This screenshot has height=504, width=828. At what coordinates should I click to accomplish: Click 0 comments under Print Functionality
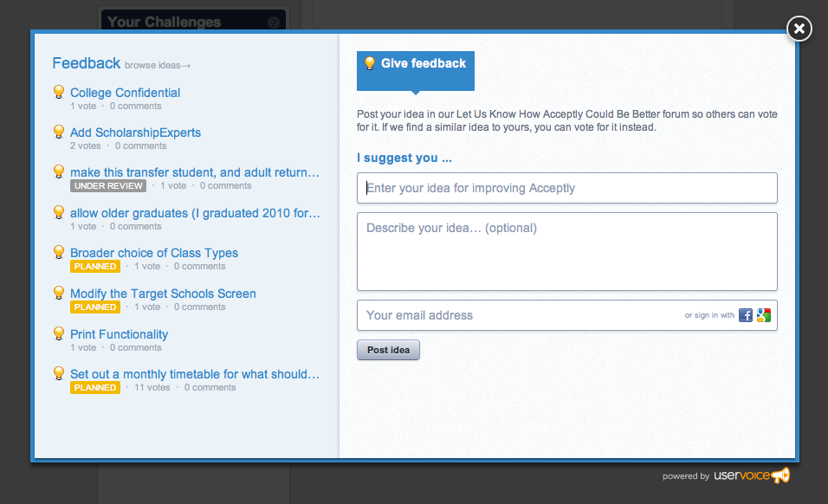click(136, 348)
